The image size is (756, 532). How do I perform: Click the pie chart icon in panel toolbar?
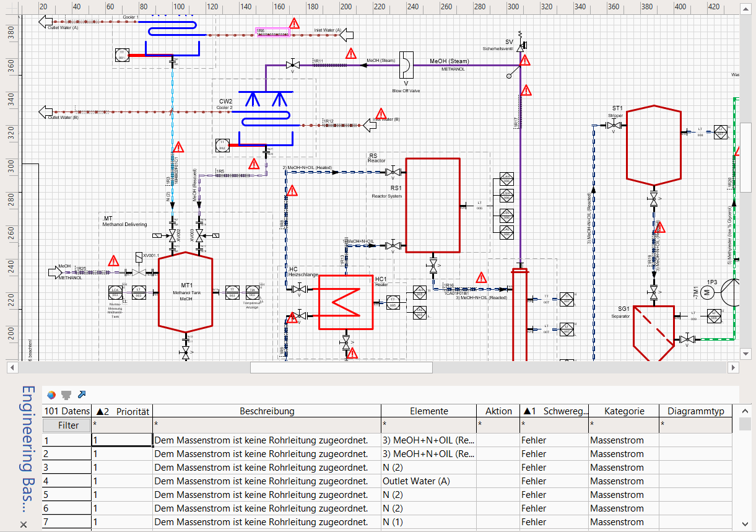[51, 395]
